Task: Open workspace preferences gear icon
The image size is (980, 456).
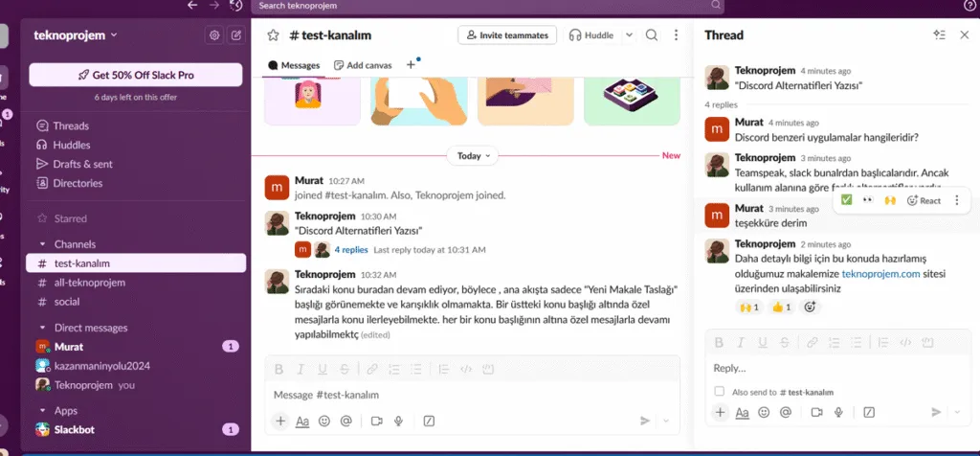Action: click(x=214, y=35)
